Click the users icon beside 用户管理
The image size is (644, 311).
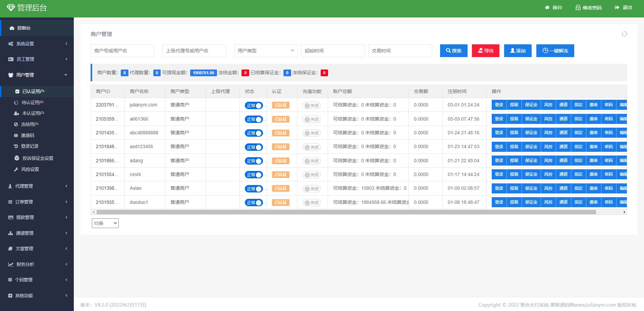pos(11,75)
